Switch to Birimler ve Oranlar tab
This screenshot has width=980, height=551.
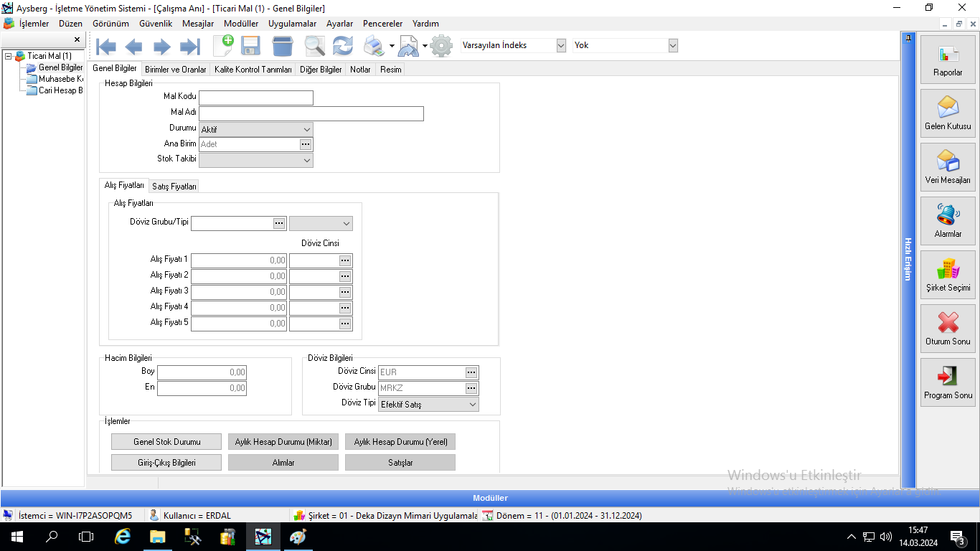175,70
